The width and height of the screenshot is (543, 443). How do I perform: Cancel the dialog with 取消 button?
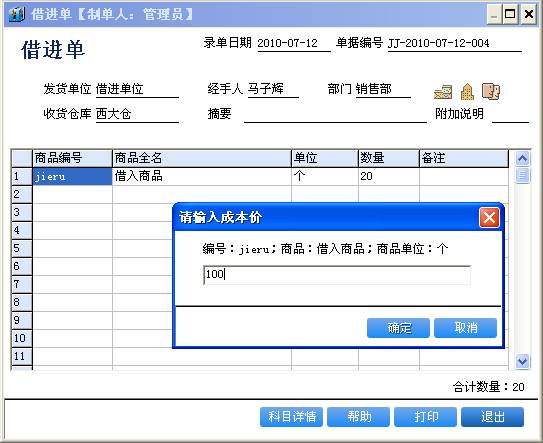point(465,328)
